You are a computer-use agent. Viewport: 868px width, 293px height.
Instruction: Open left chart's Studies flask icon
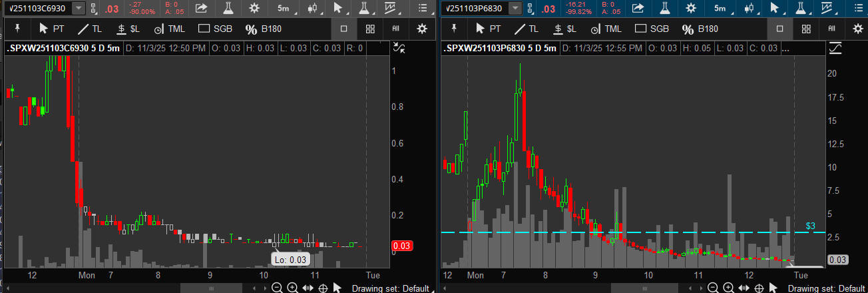click(228, 8)
